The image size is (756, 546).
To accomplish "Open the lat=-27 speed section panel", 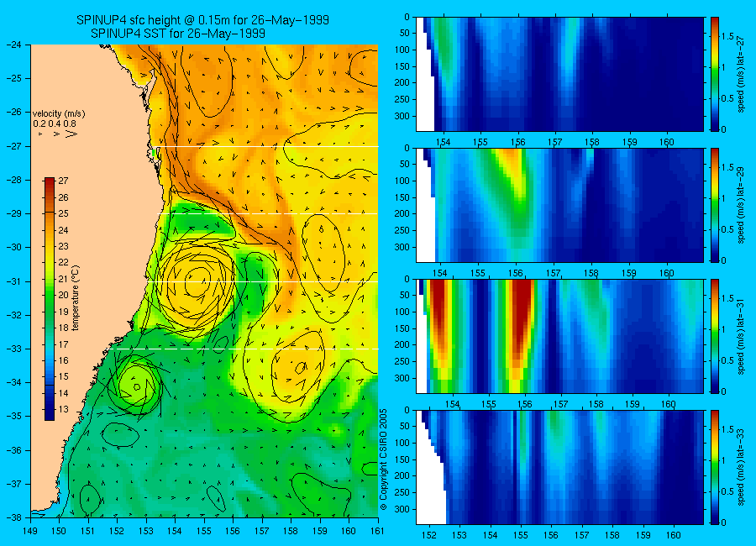I will pos(559,74).
